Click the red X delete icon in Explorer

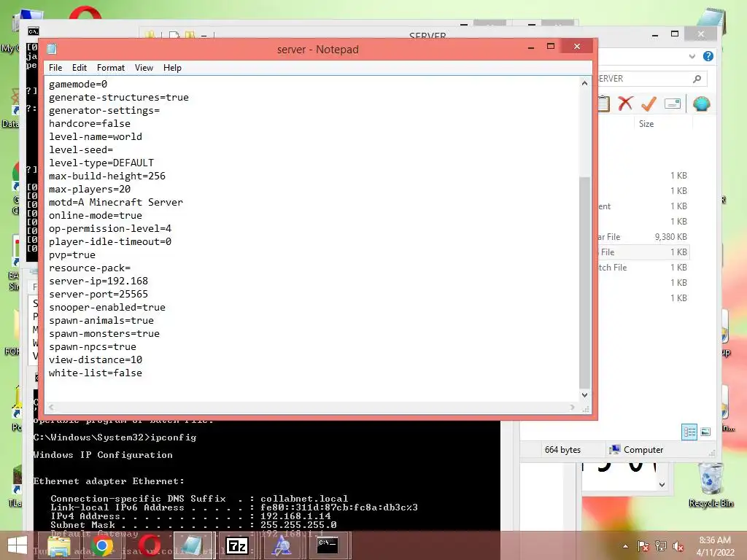625,104
